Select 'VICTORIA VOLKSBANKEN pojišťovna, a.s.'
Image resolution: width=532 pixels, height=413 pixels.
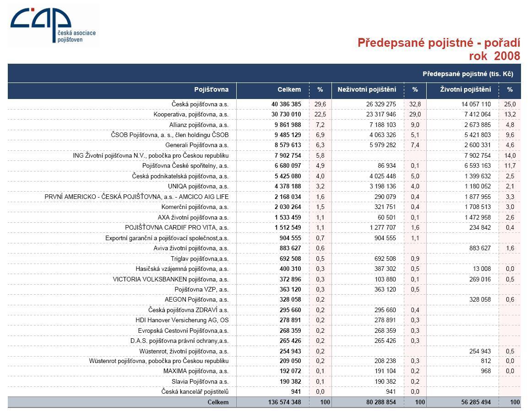click(171, 279)
